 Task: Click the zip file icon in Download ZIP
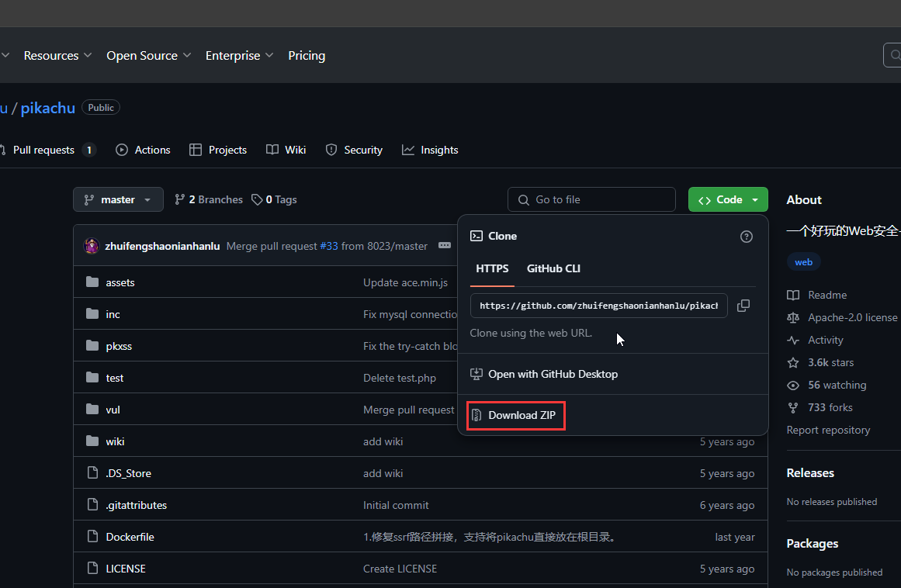[476, 415]
